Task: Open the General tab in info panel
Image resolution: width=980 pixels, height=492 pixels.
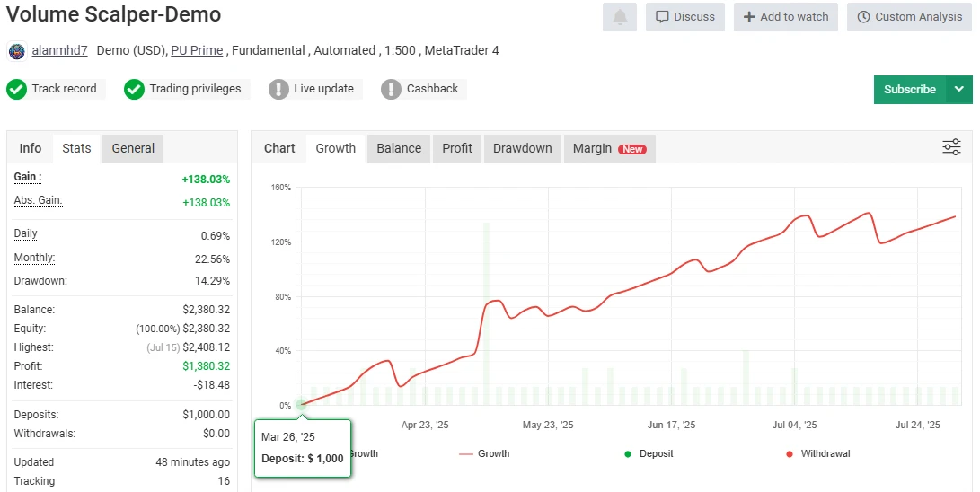Action: point(133,149)
